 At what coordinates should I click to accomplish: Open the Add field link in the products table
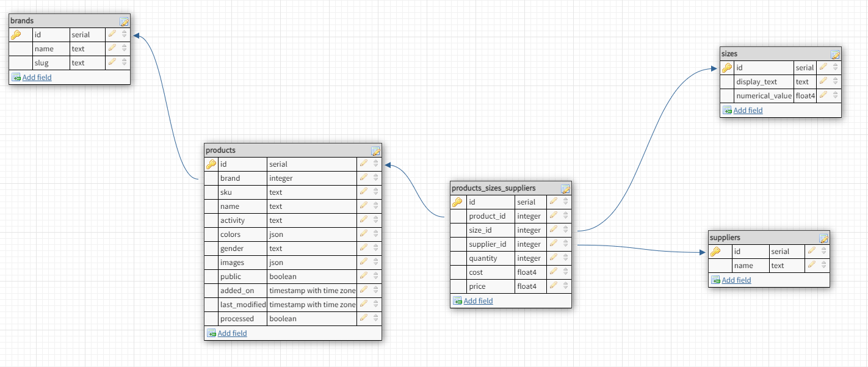coord(232,333)
